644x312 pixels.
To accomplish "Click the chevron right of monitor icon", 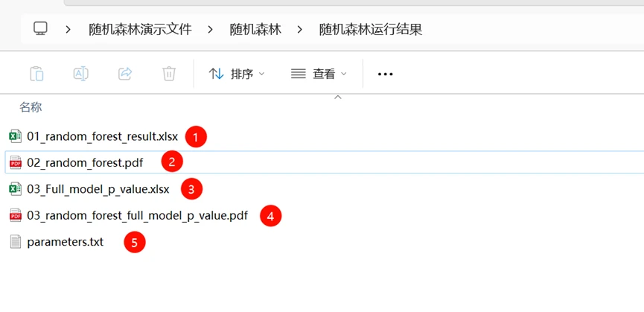I will [x=68, y=30].
